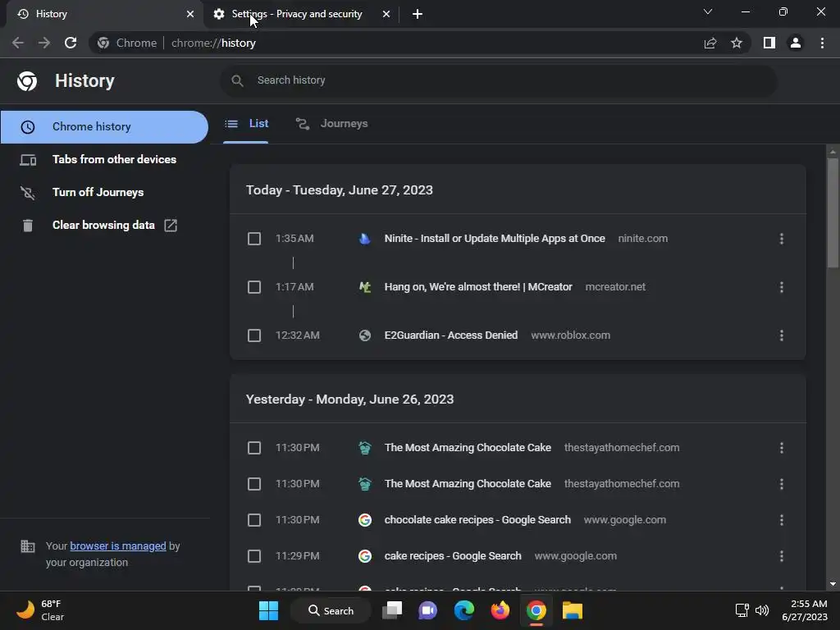The image size is (840, 630).
Task: Open Windows Start menu
Action: [268, 610]
